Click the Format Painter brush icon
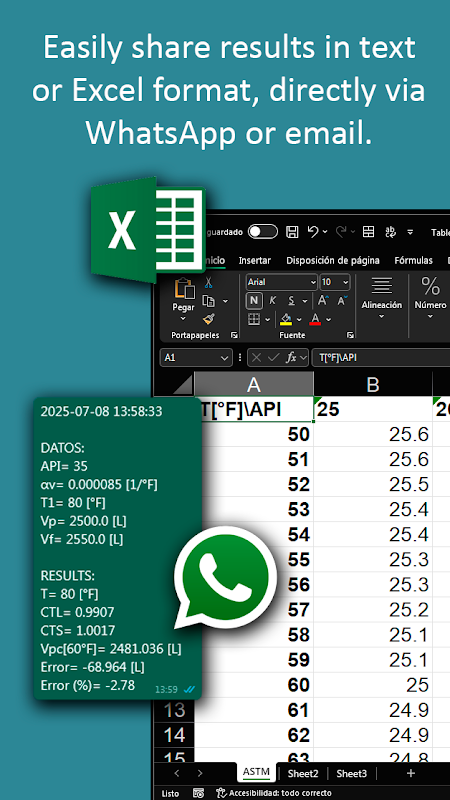Image resolution: width=450 pixels, height=800 pixels. 208,319
